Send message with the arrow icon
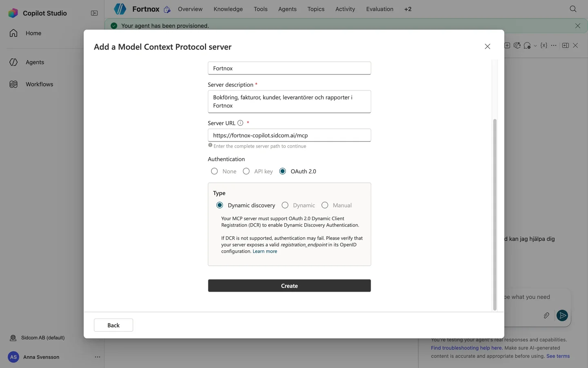The height and width of the screenshot is (368, 588). point(562,315)
